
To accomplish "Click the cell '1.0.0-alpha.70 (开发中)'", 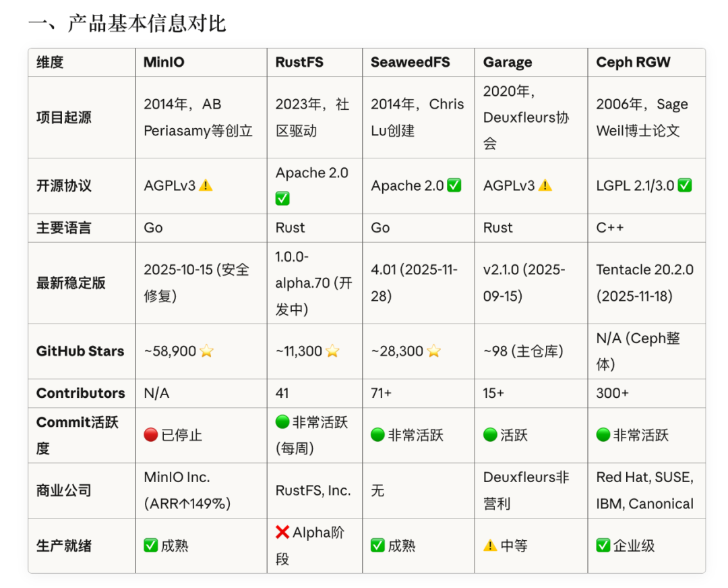I will pos(314,283).
